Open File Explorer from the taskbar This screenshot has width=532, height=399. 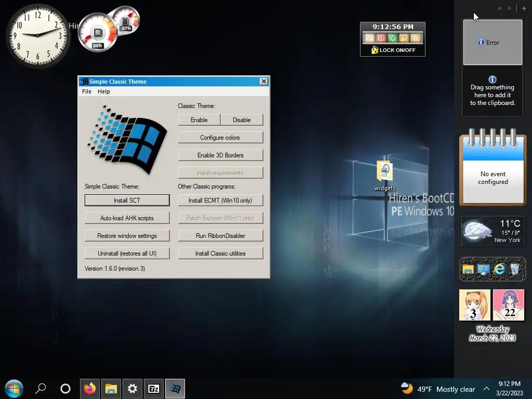click(111, 389)
